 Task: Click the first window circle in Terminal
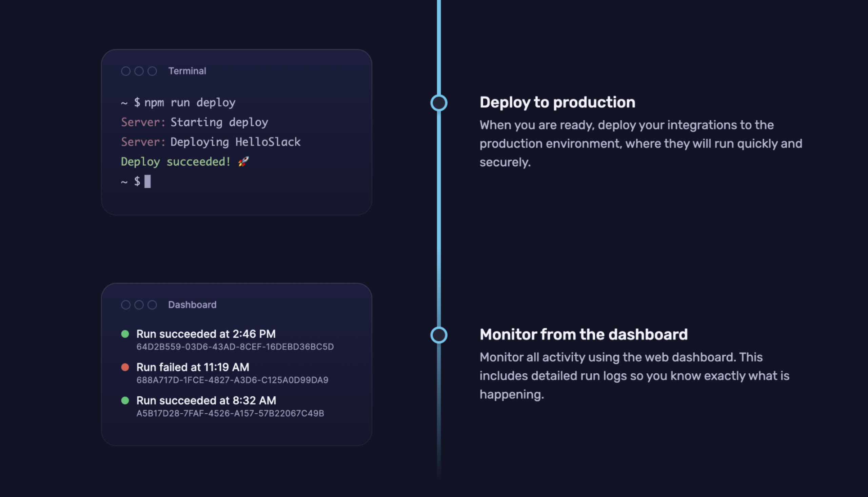(x=126, y=71)
